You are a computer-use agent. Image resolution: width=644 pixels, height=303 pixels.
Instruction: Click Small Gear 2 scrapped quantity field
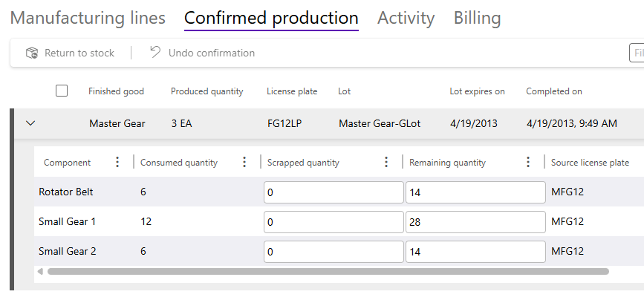coord(333,252)
